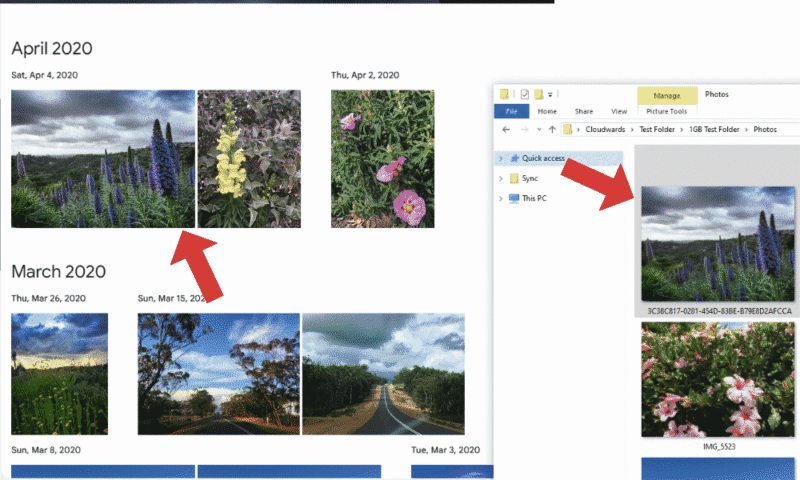Open the pink flowers photo from Apr 2

point(383,159)
